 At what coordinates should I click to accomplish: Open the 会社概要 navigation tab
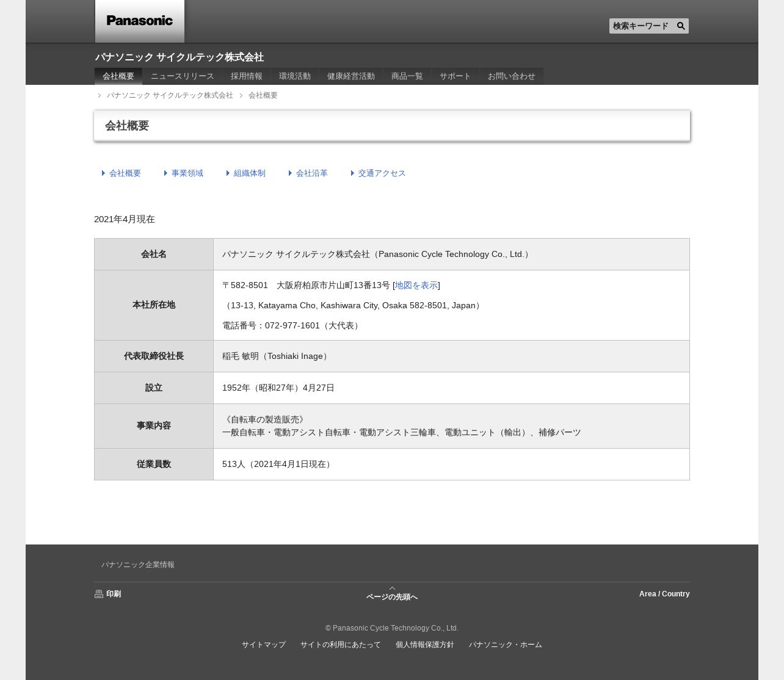118,76
